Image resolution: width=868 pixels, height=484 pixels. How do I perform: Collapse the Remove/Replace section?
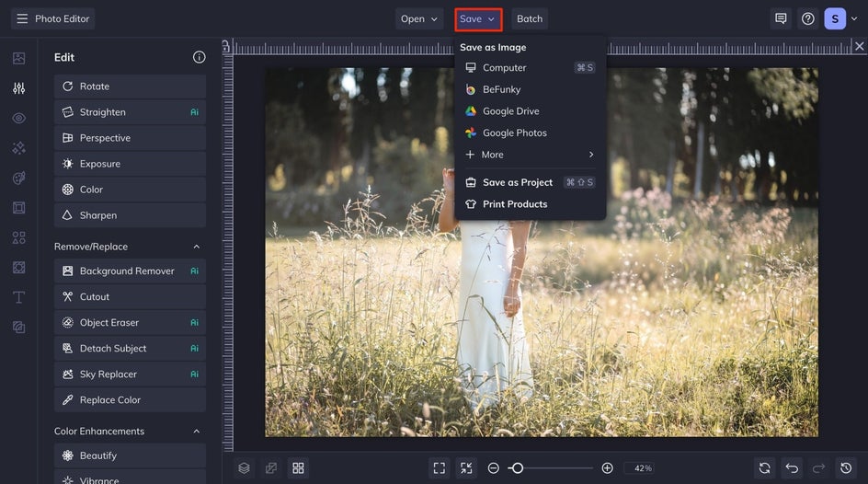(x=197, y=247)
